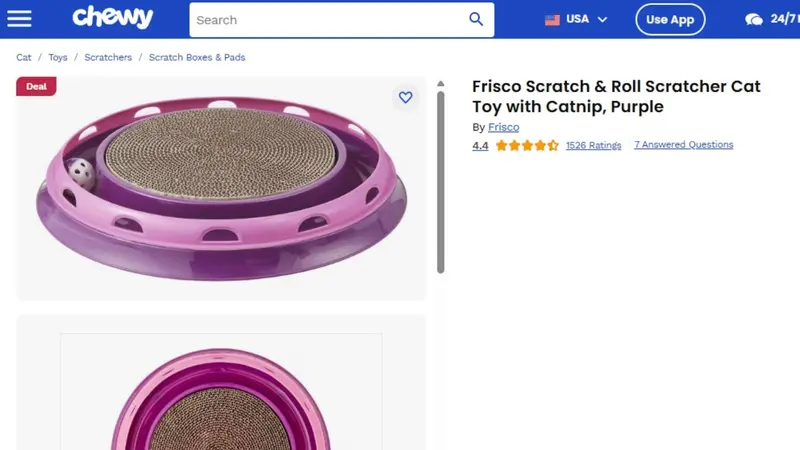Click the USA flag icon

(x=552, y=20)
